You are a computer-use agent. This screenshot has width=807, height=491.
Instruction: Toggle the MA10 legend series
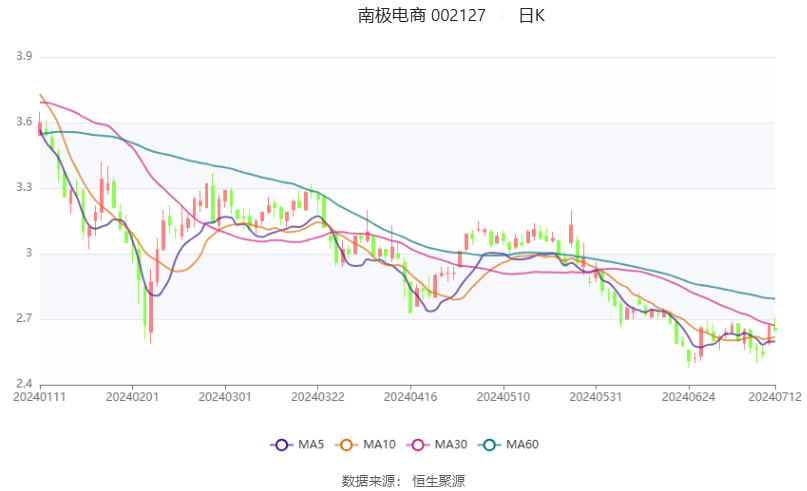[365, 445]
